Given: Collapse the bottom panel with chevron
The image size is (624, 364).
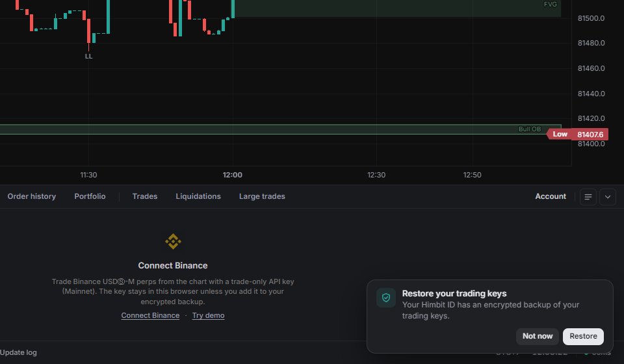Looking at the screenshot, I should point(607,196).
